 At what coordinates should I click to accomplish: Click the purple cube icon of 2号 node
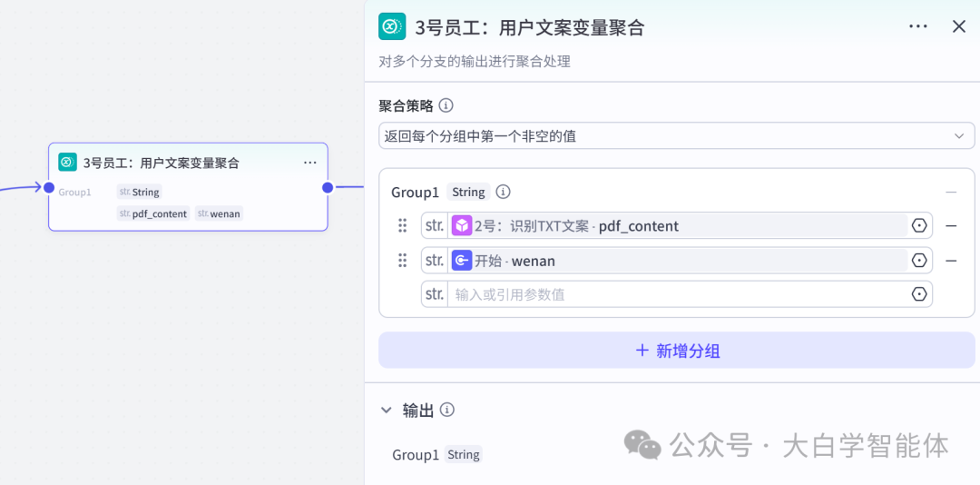pyautogui.click(x=462, y=225)
